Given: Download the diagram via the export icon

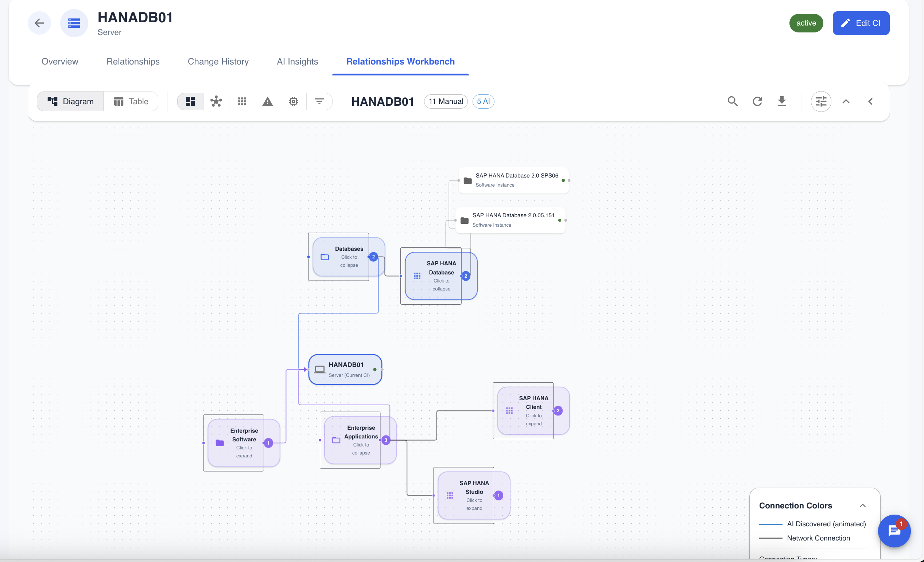Looking at the screenshot, I should click(x=781, y=101).
